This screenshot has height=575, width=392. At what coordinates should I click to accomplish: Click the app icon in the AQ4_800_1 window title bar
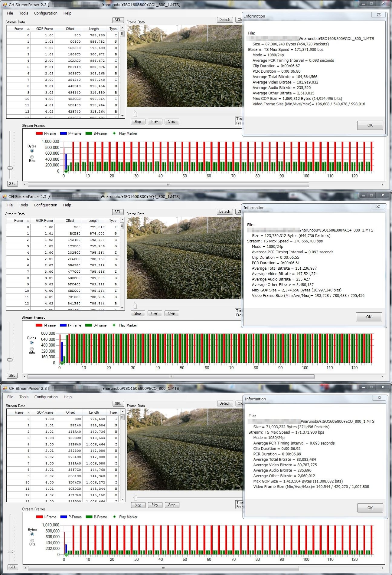click(x=4, y=197)
